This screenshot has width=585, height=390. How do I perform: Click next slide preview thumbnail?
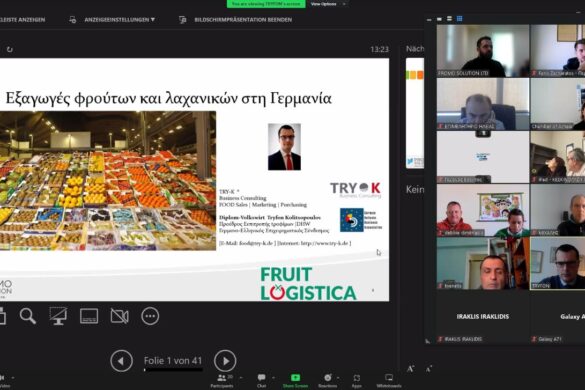(415, 113)
